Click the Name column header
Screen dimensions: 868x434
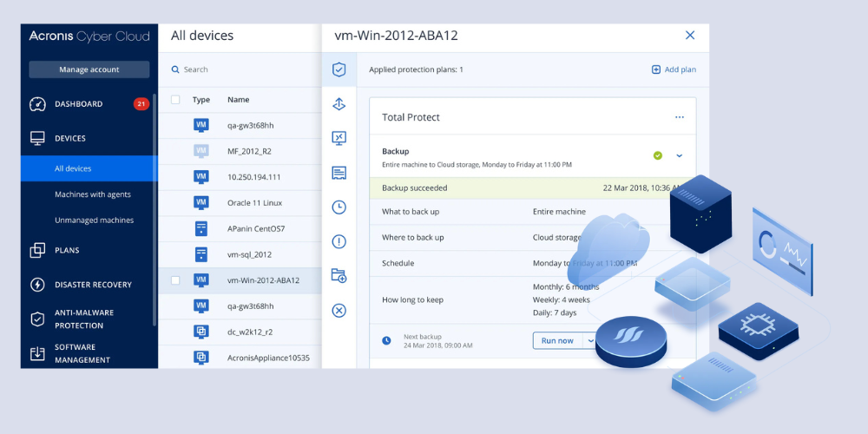point(239,100)
